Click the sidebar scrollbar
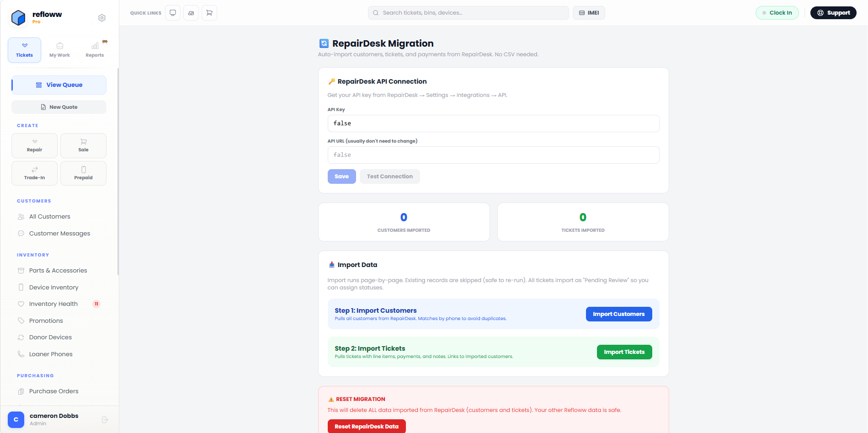This screenshot has width=868, height=433. (x=118, y=172)
